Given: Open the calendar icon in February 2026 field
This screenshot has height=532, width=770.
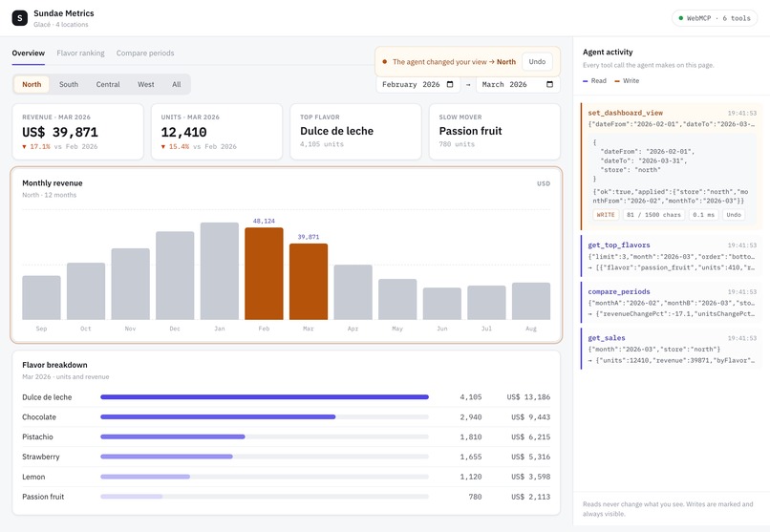Looking at the screenshot, I should click(x=450, y=84).
